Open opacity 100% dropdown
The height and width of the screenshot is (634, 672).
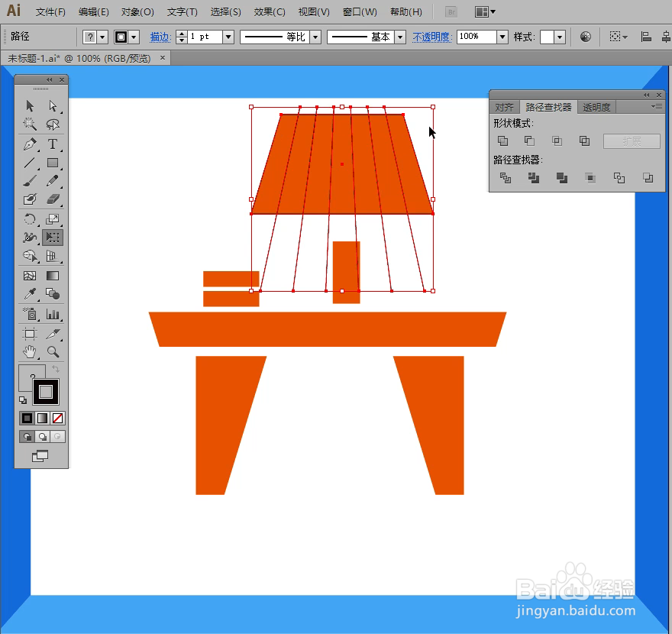click(x=502, y=37)
